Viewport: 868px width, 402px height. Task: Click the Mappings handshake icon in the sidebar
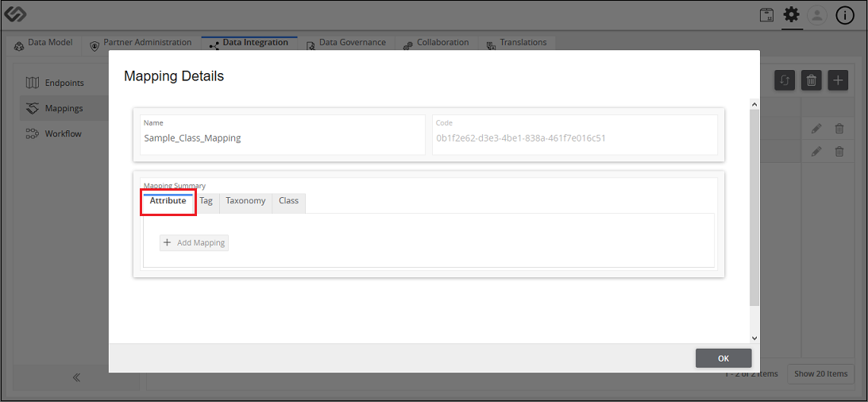click(x=33, y=108)
